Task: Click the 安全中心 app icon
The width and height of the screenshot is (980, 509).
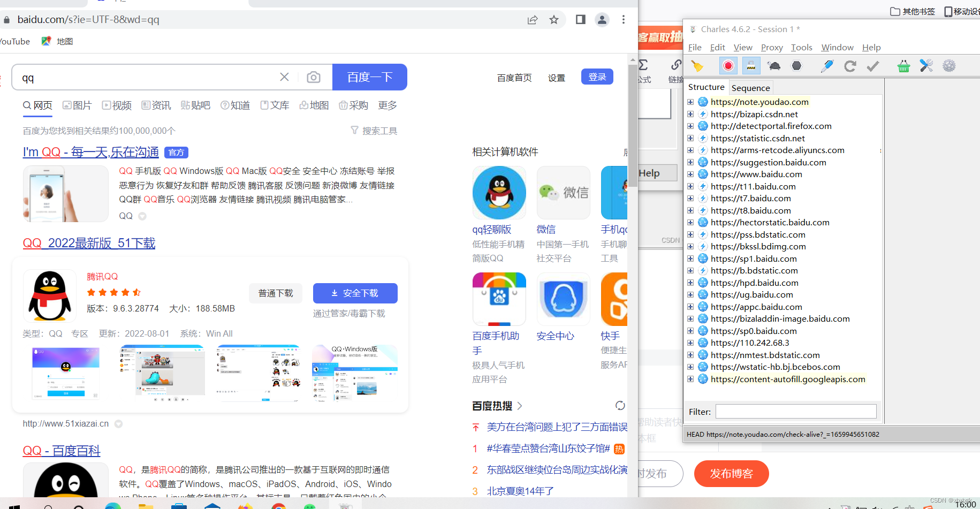Action: tap(564, 299)
